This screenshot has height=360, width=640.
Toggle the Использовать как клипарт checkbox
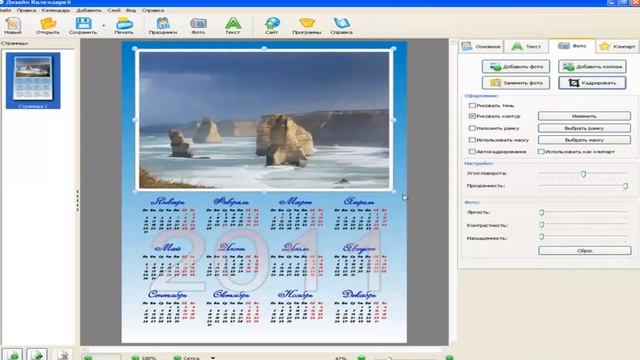541,151
